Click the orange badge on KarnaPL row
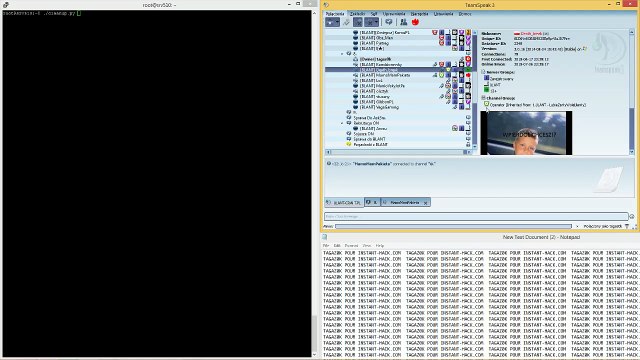The height and width of the screenshot is (360, 640). click(468, 33)
